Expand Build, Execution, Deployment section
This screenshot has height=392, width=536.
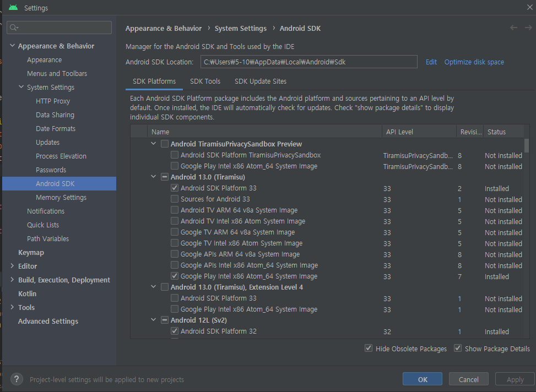[12, 280]
